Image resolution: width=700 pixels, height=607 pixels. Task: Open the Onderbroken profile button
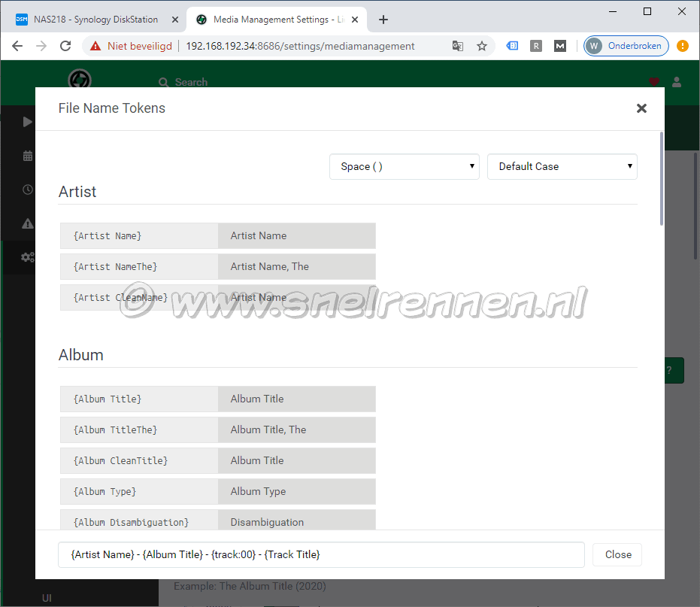pos(626,46)
